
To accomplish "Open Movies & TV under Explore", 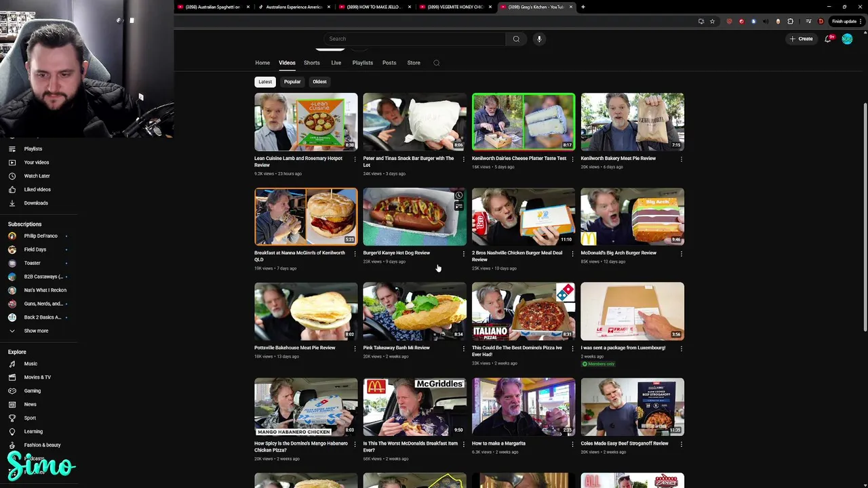I will click(x=39, y=377).
